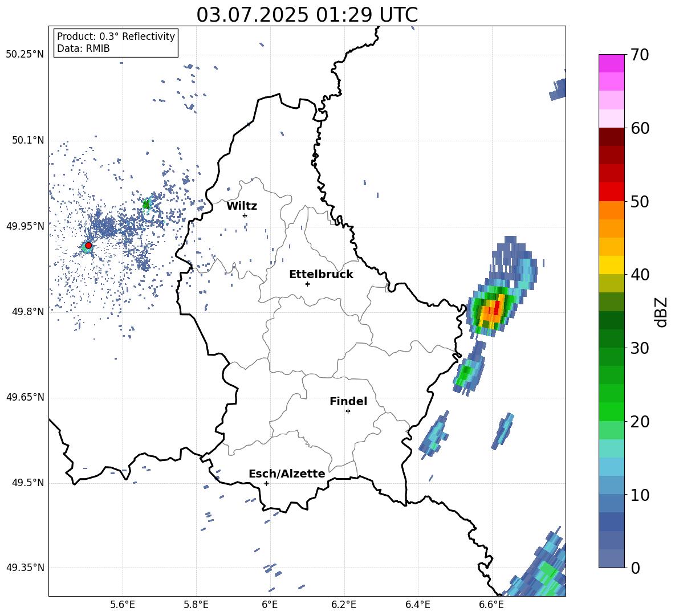Click the 40 colorbar tick label

(640, 275)
